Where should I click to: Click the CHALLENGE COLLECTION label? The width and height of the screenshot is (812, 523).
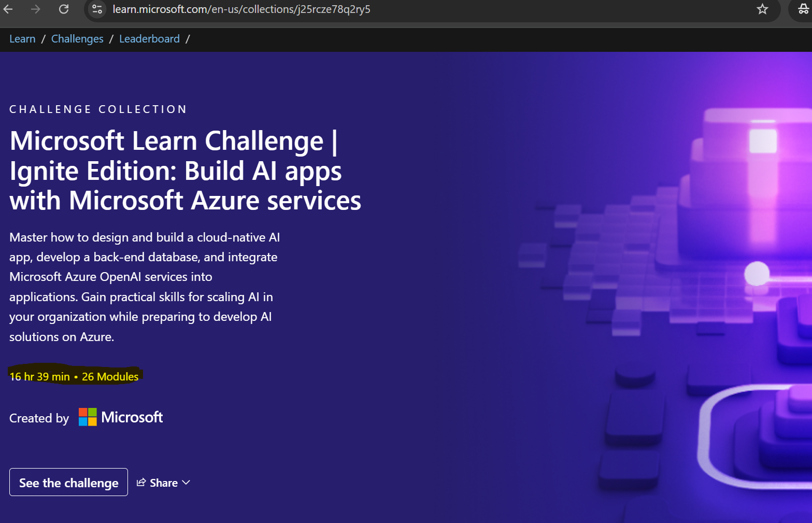pyautogui.click(x=98, y=109)
